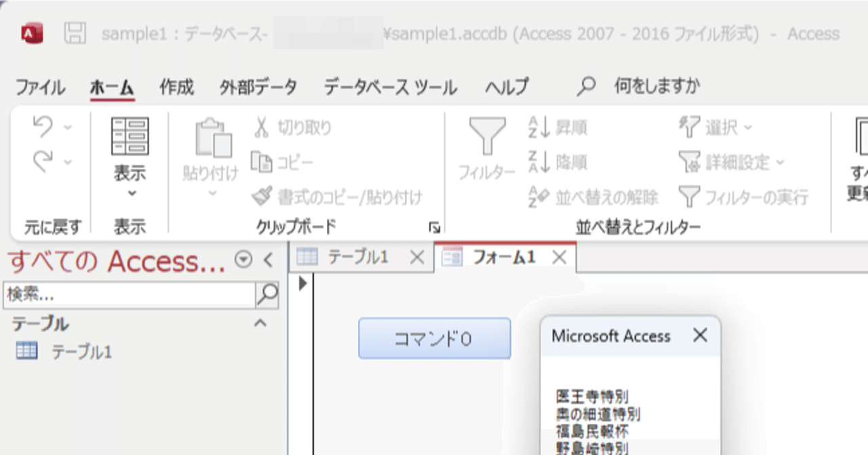The height and width of the screenshot is (455, 868).
Task: Open the 選択 filter dropdown
Action: tap(715, 127)
